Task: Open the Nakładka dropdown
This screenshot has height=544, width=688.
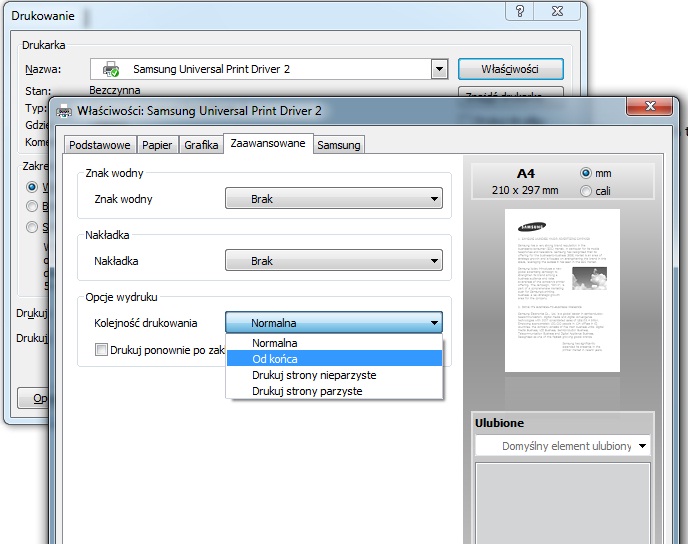Action: tap(334, 260)
